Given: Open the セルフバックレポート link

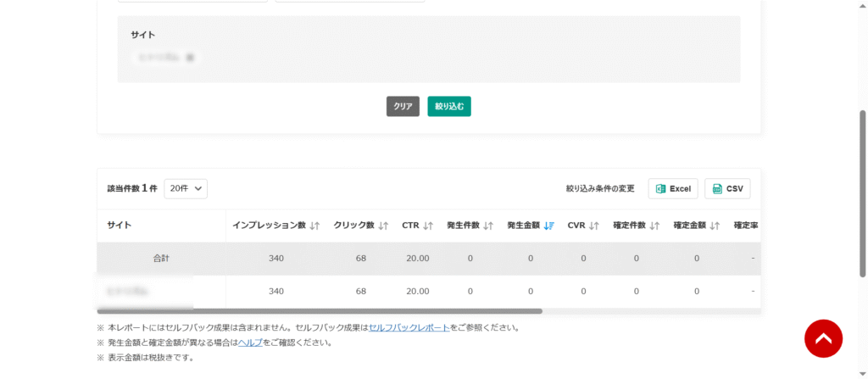Looking at the screenshot, I should tap(409, 327).
